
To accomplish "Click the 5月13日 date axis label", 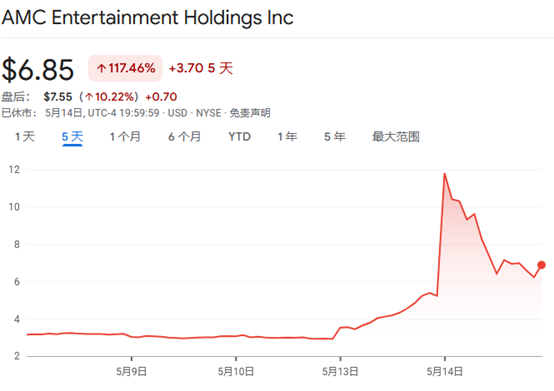I will [340, 372].
